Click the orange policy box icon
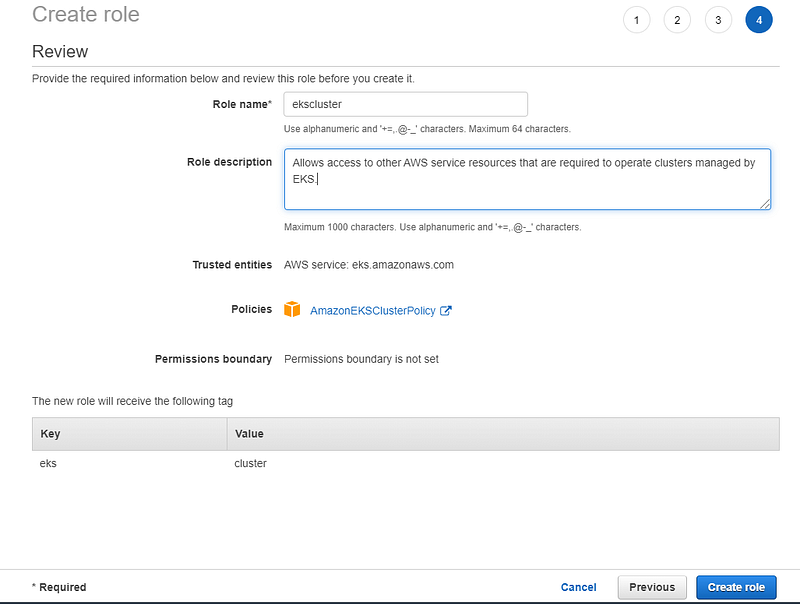Viewport: 800px width, 604px height. pyautogui.click(x=292, y=309)
